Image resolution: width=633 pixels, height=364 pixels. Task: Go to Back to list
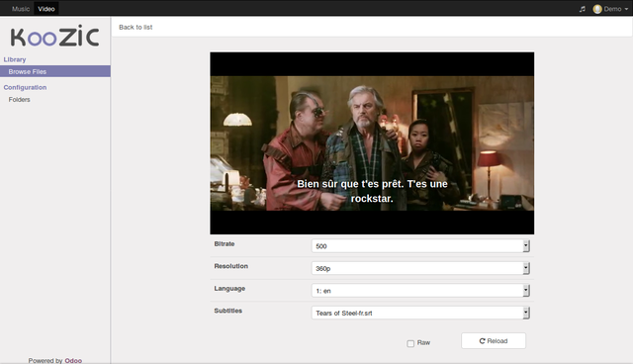pos(136,27)
